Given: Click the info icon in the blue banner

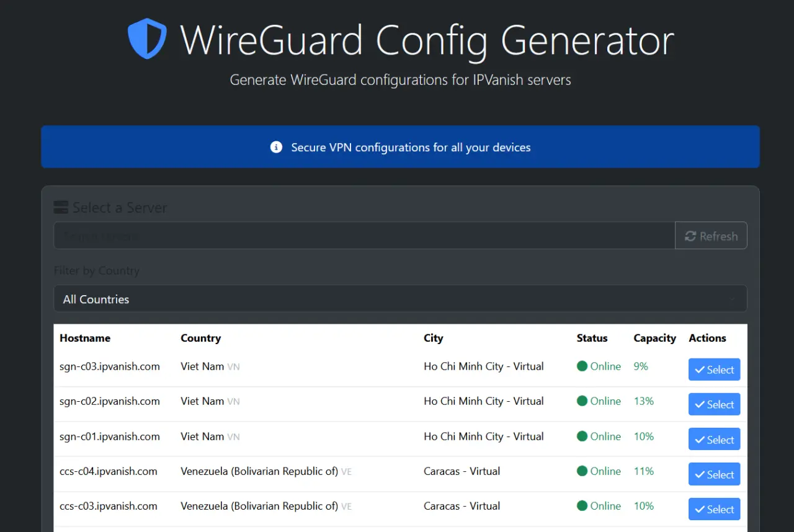Looking at the screenshot, I should pyautogui.click(x=277, y=148).
